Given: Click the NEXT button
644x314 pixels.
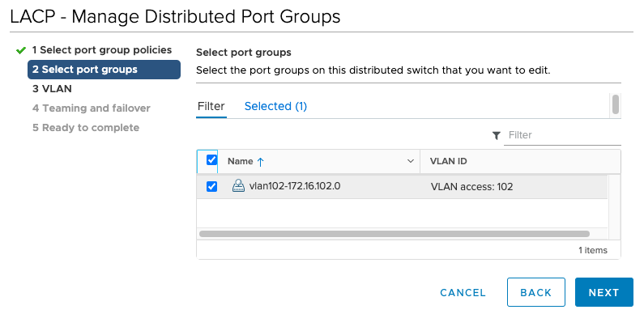Looking at the screenshot, I should click(603, 292).
